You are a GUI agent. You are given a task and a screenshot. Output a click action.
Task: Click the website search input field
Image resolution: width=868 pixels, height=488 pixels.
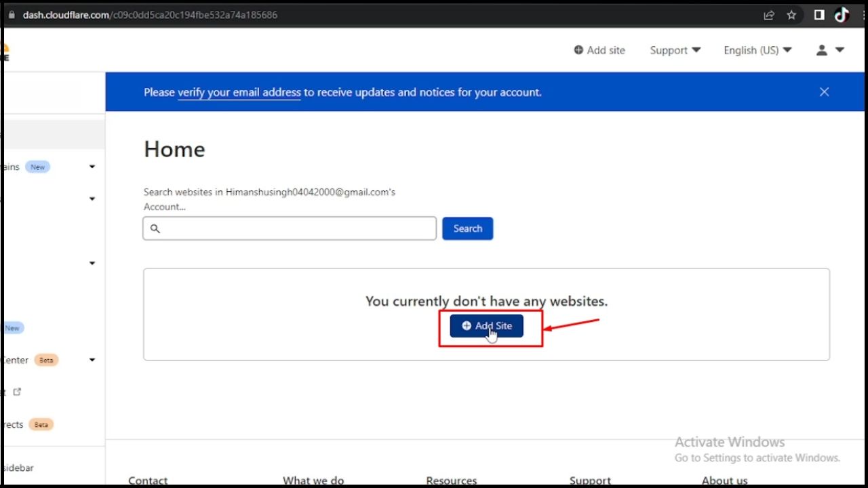[289, 228]
